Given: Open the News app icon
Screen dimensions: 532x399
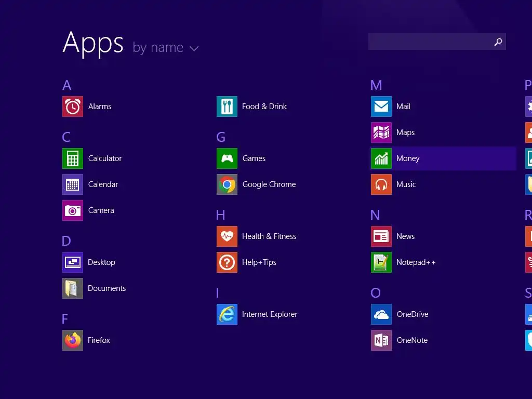Looking at the screenshot, I should click(381, 236).
